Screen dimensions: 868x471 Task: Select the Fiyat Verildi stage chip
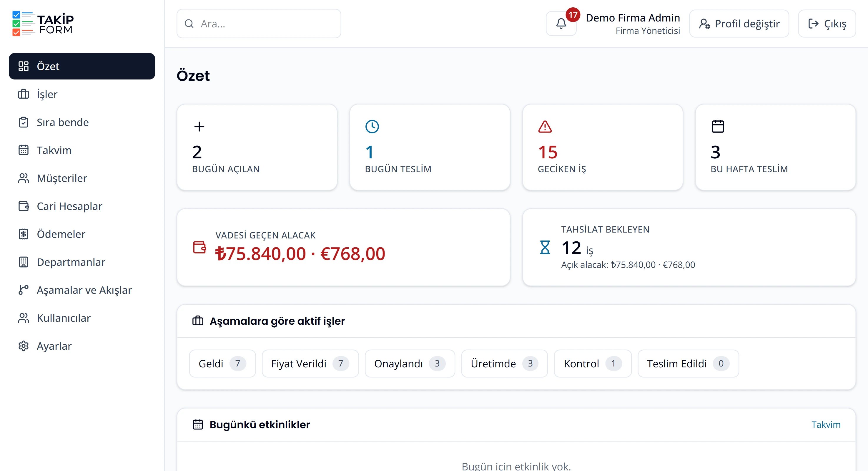[x=310, y=364]
